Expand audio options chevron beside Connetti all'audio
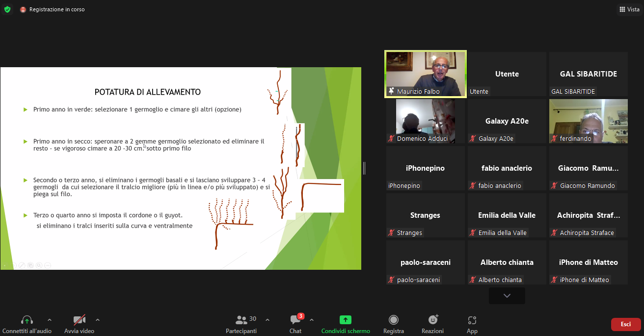This screenshot has height=336, width=644. tap(49, 320)
